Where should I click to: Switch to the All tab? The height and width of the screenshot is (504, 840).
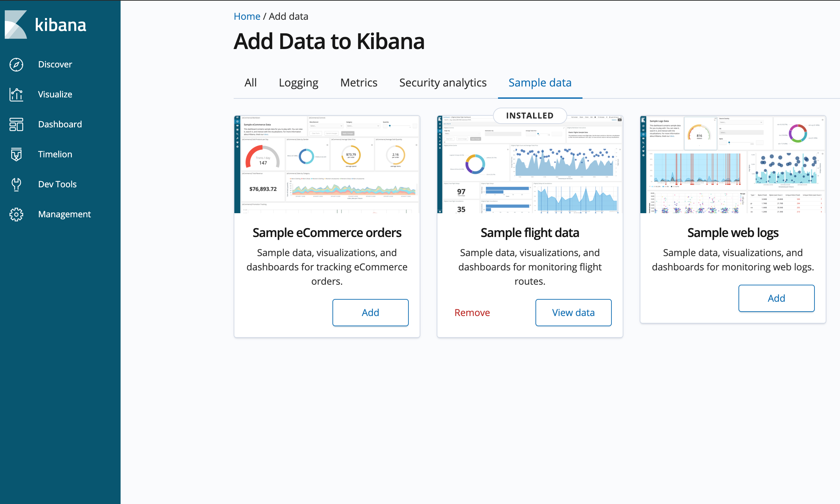click(250, 83)
